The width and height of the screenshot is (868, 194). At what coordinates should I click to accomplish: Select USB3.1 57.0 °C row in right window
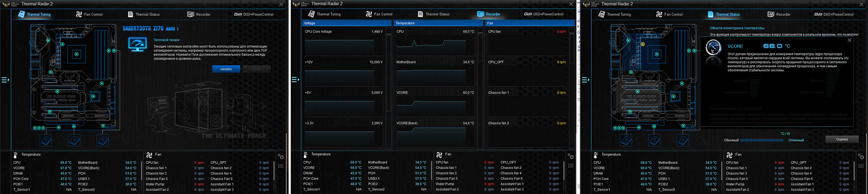(x=687, y=179)
